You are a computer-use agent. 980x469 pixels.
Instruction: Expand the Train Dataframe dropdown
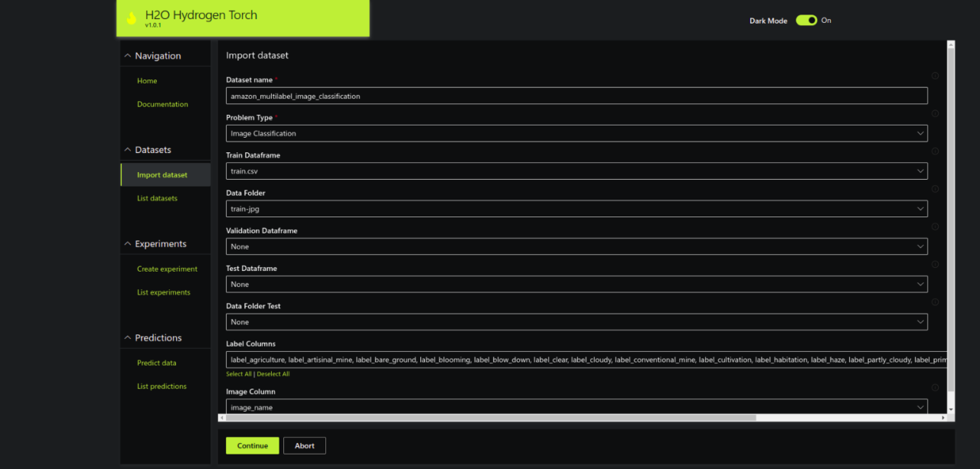pos(577,171)
